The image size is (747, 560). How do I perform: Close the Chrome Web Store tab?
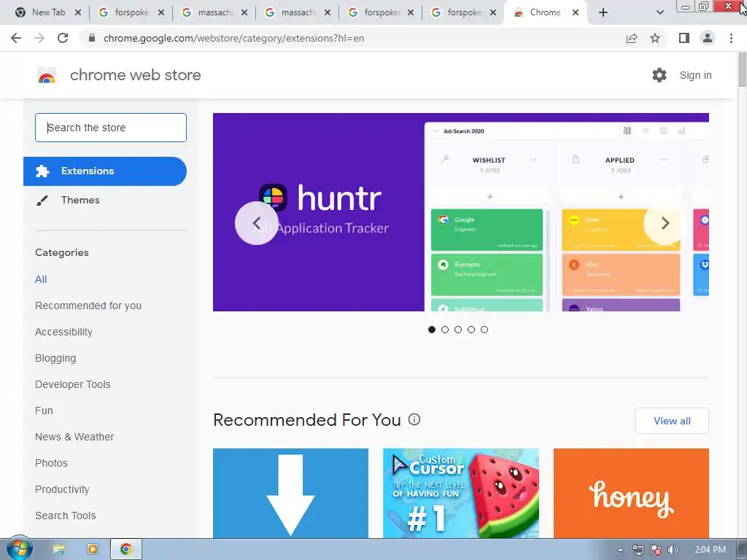pyautogui.click(x=576, y=12)
